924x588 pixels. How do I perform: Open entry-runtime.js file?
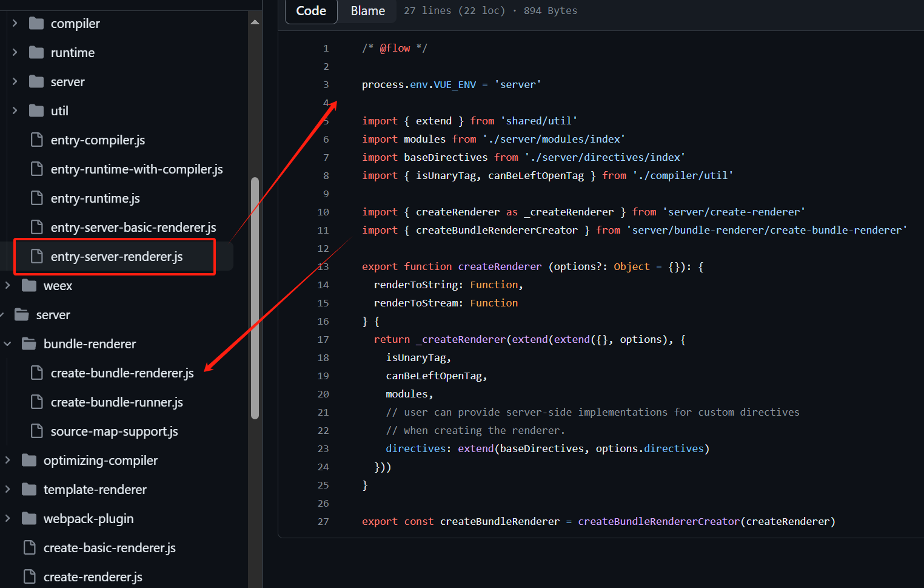95,198
